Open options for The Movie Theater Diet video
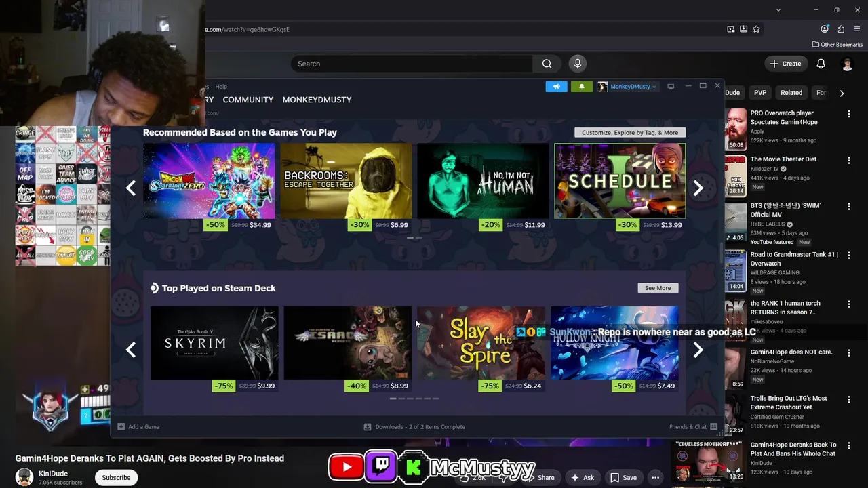Viewport: 868px width, 488px height. coord(848,161)
